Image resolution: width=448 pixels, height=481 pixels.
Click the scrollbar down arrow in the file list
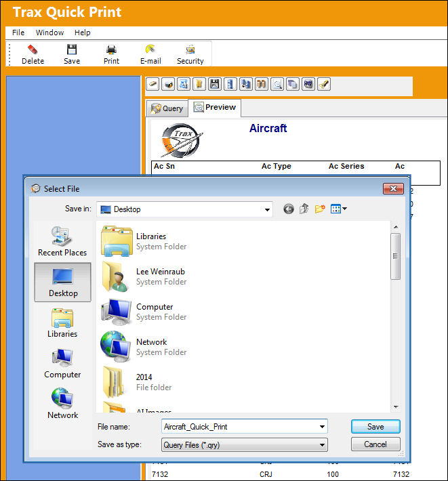tap(396, 407)
